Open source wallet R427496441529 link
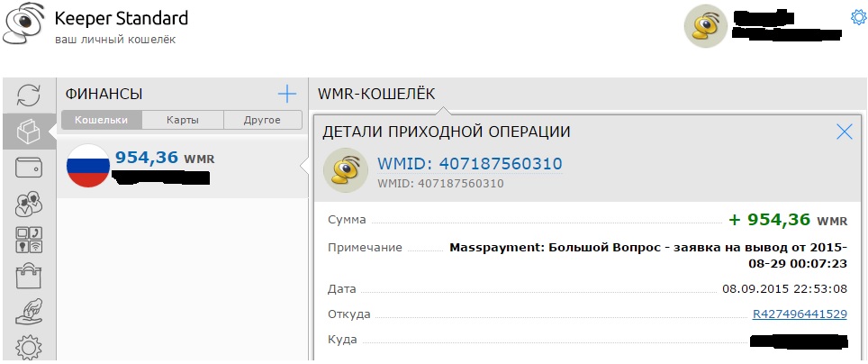 (x=800, y=314)
